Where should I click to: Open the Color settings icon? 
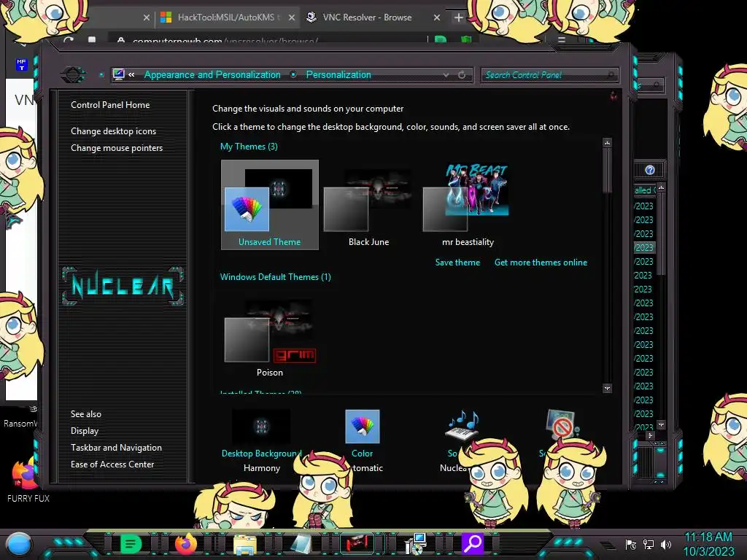click(362, 427)
